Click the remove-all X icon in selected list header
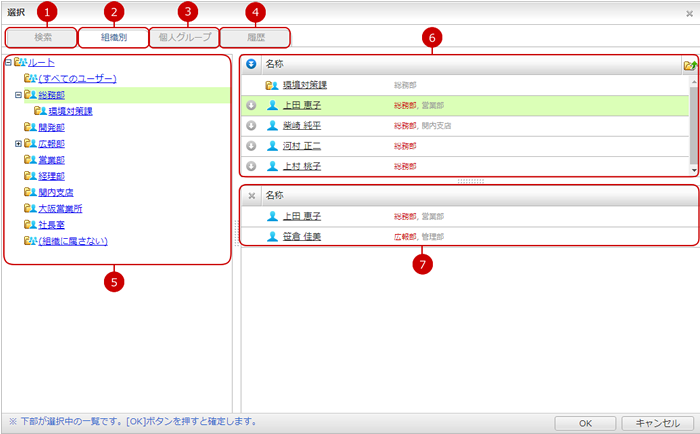 point(252,195)
